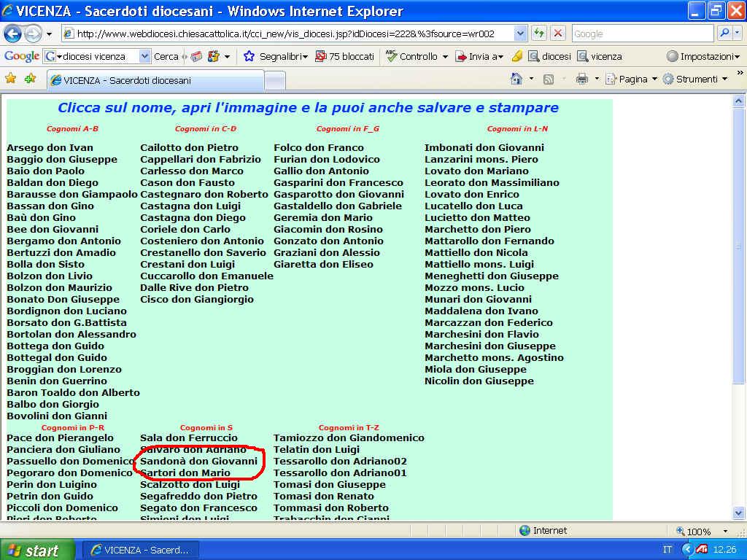Image resolution: width=747 pixels, height=560 pixels.
Task: Expand the zoom level 100% dropdown
Action: (725, 531)
